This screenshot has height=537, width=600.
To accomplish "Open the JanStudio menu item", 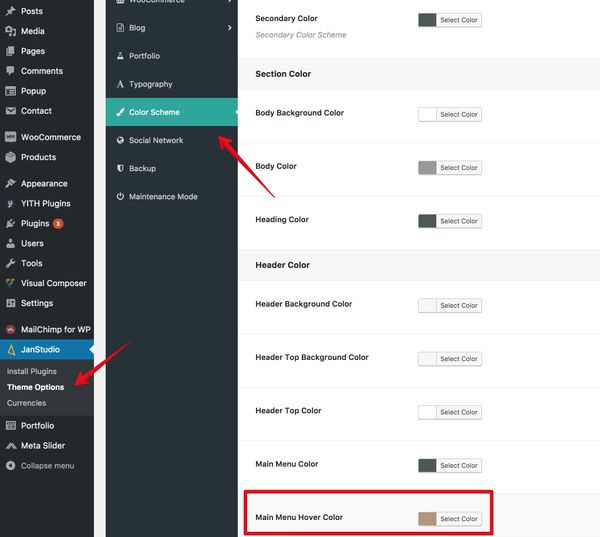I will [47, 349].
